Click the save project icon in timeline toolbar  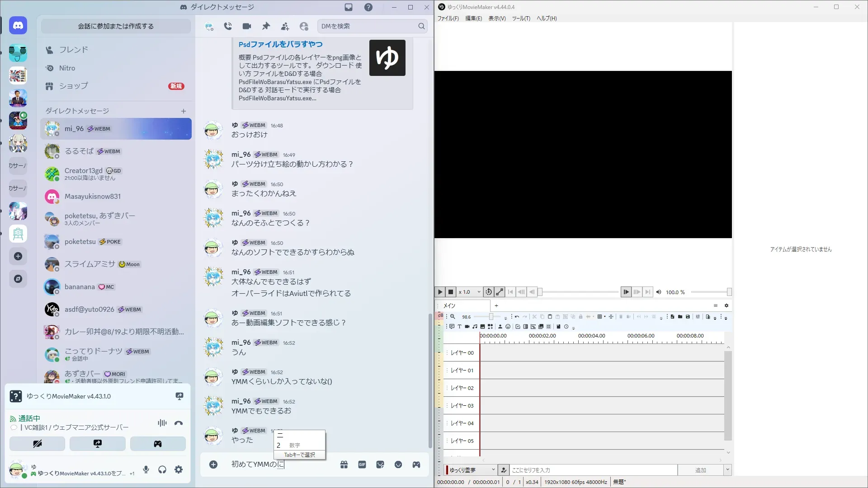688,317
